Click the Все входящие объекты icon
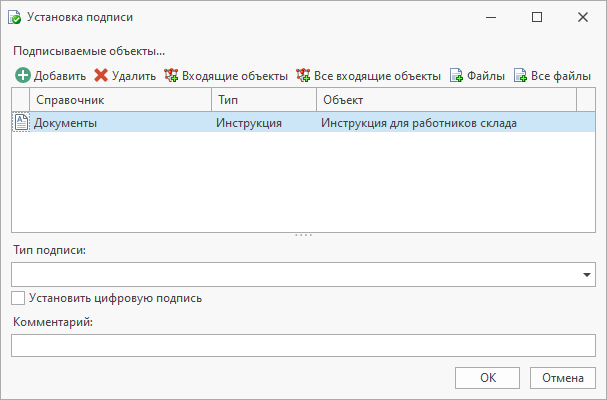607x400 pixels. [303, 75]
